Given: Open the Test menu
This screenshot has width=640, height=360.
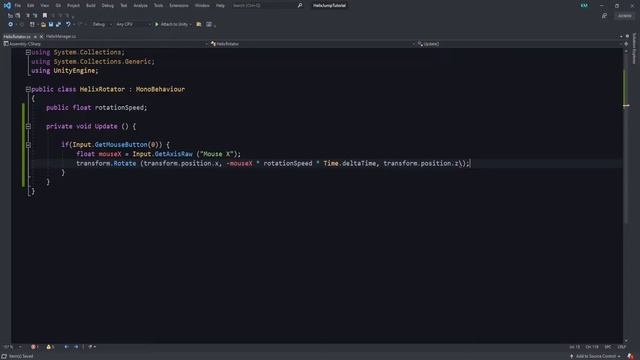Looking at the screenshot, I should [124, 6].
